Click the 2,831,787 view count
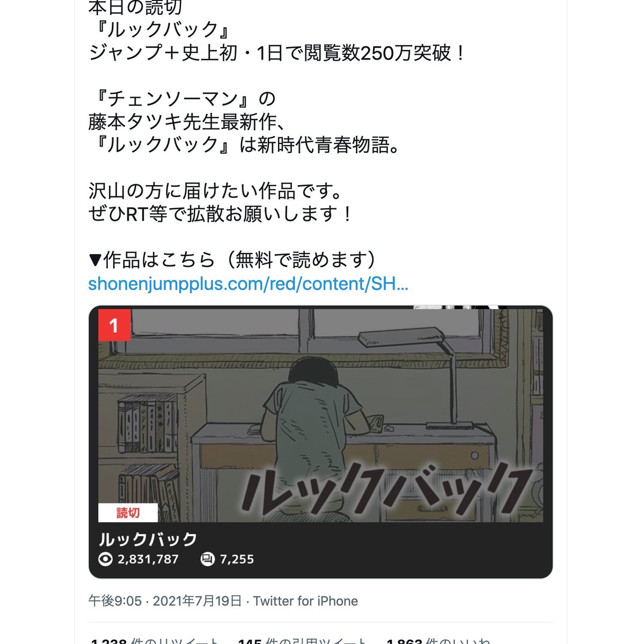This screenshot has height=644, width=644. point(148,559)
